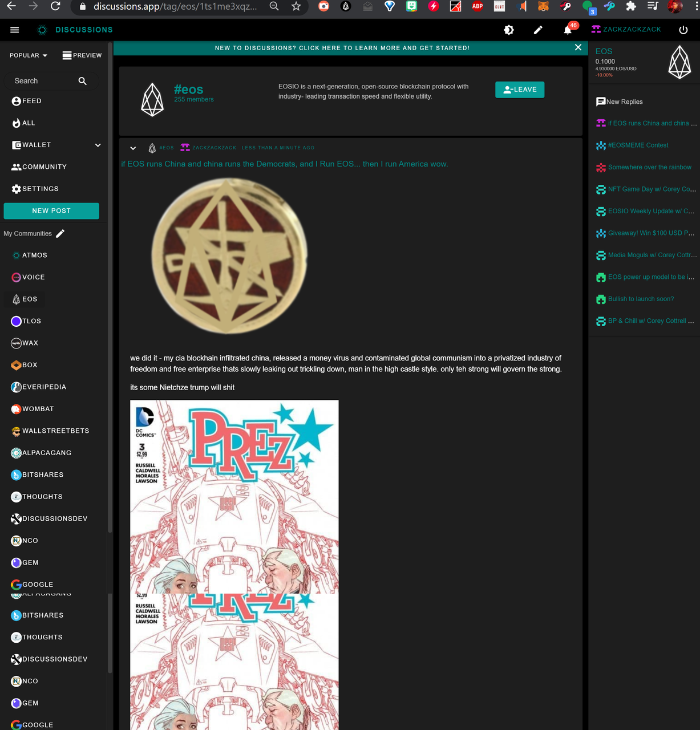The height and width of the screenshot is (730, 700).
Task: Click the '-10.00%' change in EOS price widget
Action: [x=604, y=75]
